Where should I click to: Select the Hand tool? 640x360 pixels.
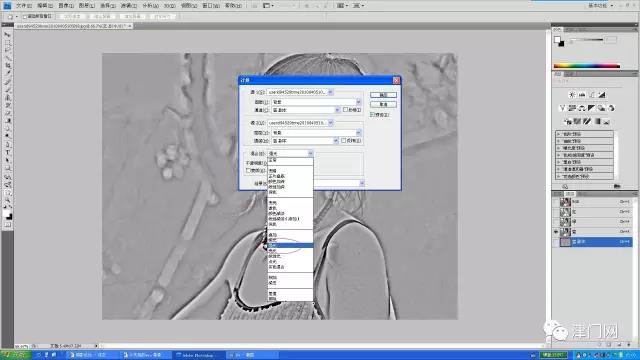pyautogui.click(x=8, y=193)
